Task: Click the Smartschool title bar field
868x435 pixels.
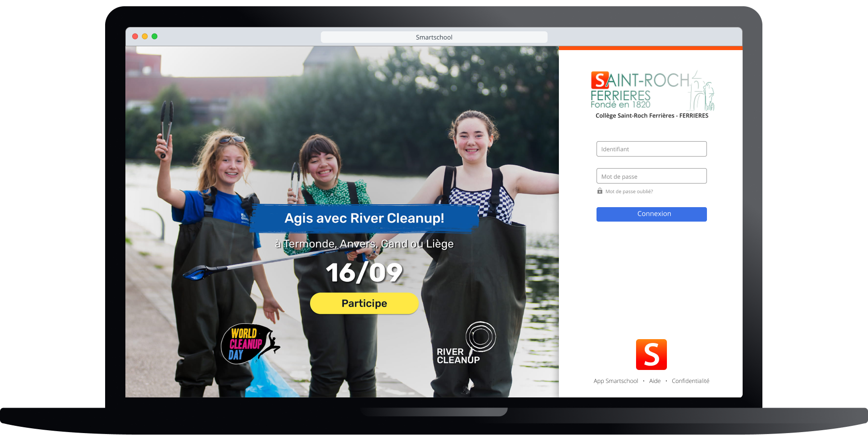Action: 434,37
